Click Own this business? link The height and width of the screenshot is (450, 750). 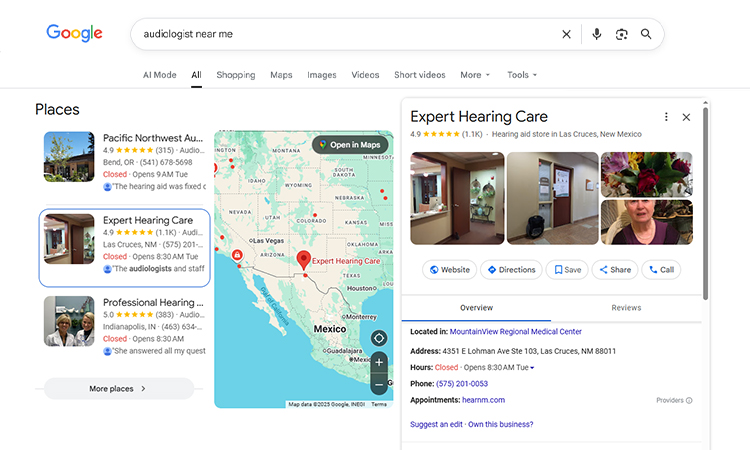coord(501,424)
